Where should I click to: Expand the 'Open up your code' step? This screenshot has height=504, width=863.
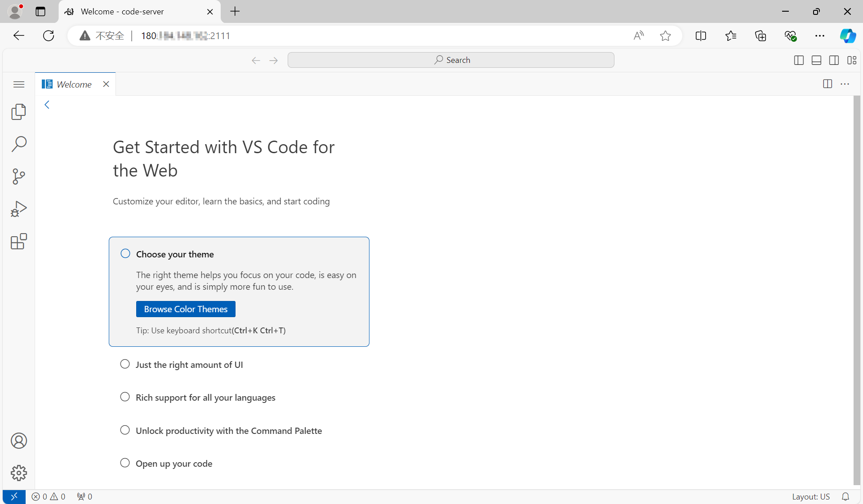(174, 464)
